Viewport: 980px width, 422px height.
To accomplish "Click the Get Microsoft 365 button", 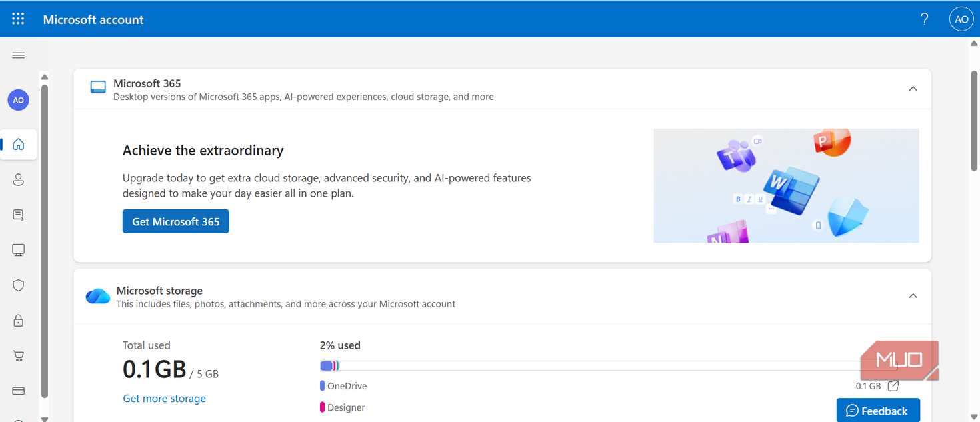I will click(176, 221).
